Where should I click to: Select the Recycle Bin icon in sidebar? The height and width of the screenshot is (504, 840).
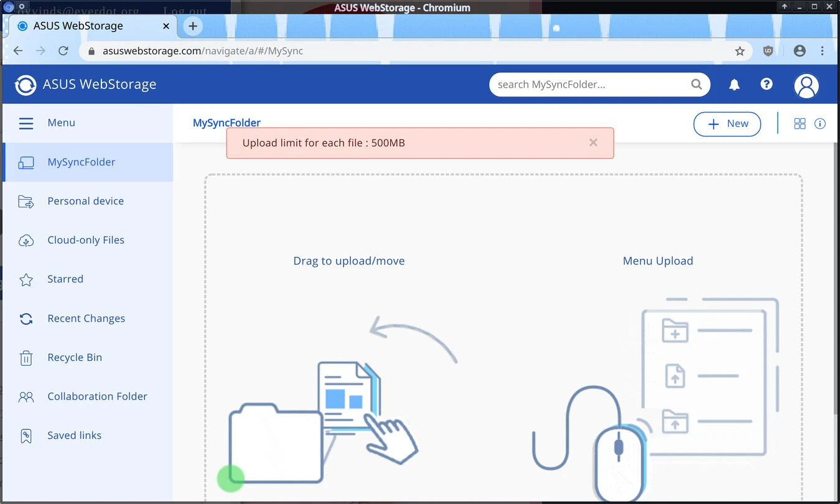click(x=26, y=357)
